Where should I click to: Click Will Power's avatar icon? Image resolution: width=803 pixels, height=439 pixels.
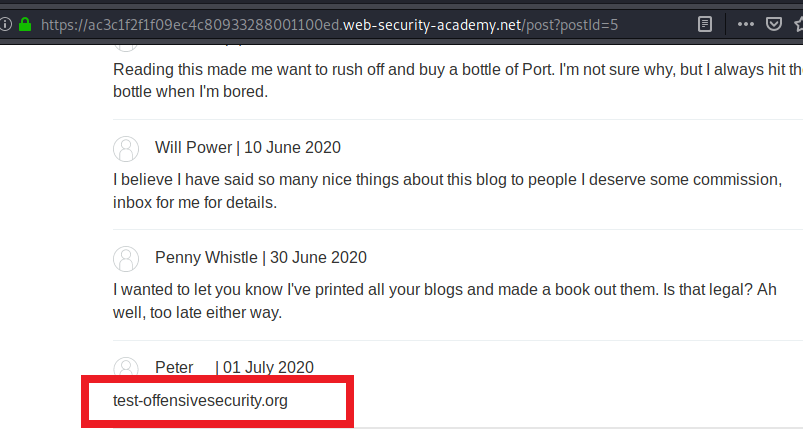(x=126, y=149)
